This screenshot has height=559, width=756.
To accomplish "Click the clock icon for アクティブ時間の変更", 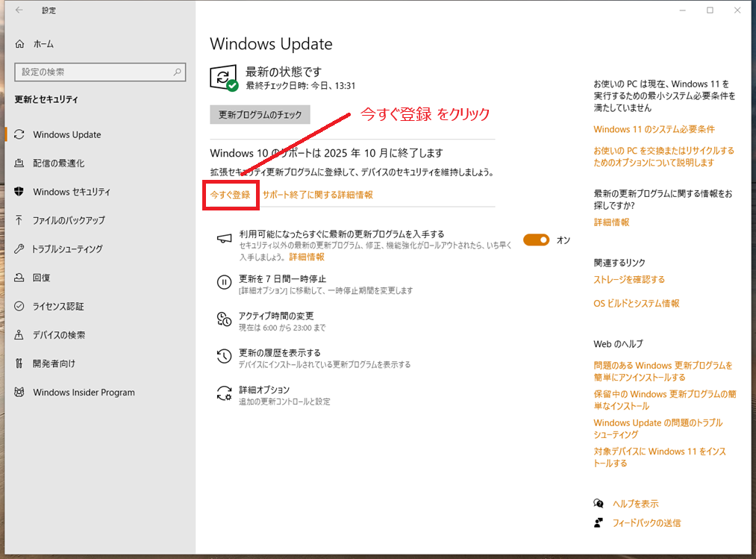I will [x=224, y=319].
